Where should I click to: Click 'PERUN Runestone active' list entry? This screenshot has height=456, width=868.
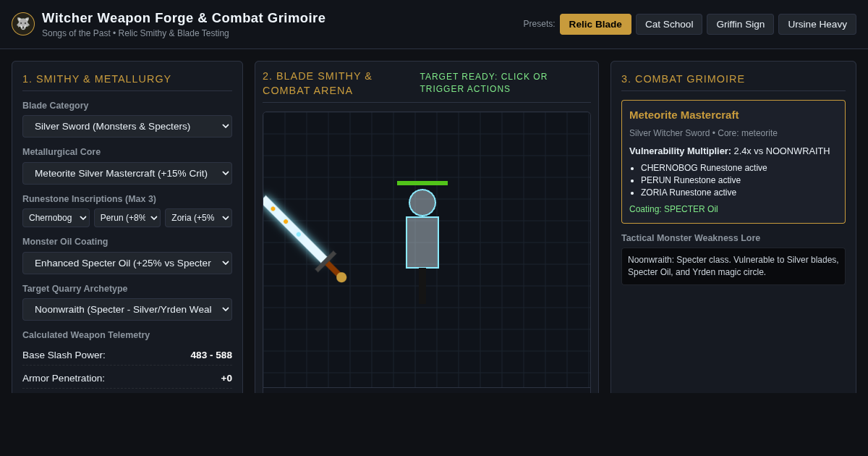[691, 180]
